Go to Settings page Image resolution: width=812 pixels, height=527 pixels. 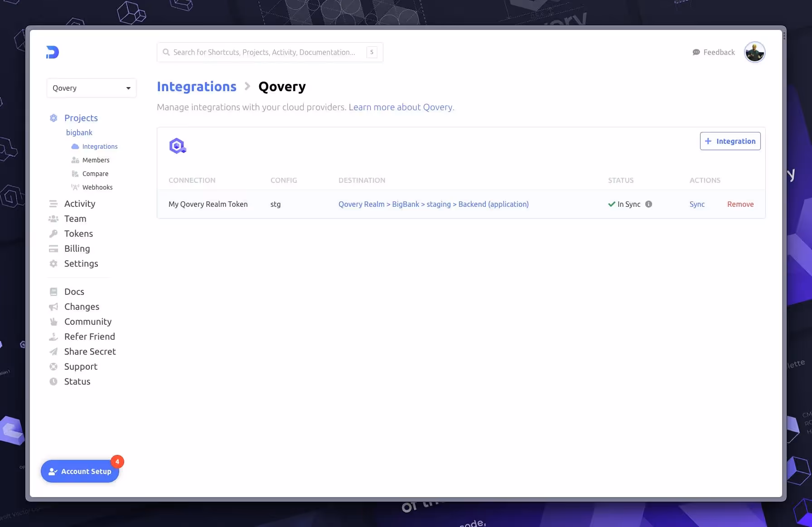coord(81,263)
